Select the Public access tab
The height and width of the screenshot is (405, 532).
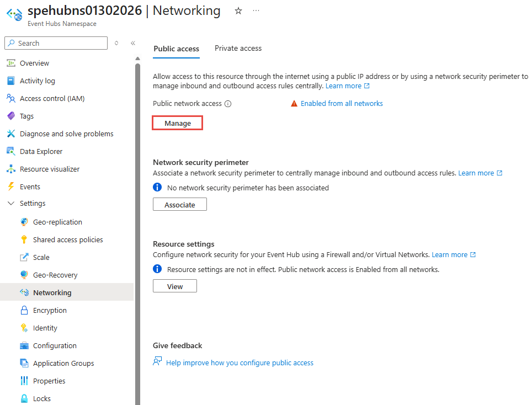pos(176,49)
